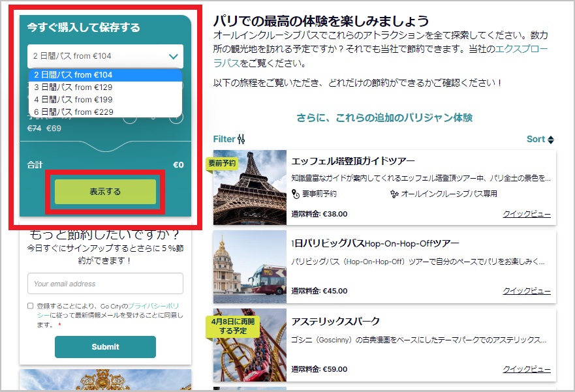The image size is (575, 392).
Task: Open クイックビュー for Eiffel Tower tour
Action: [526, 214]
